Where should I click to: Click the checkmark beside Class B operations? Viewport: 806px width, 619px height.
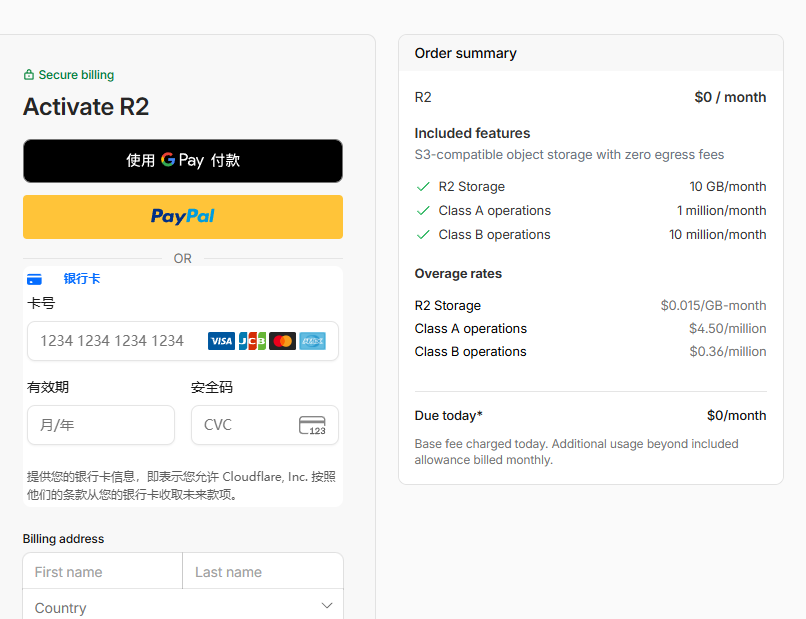click(423, 235)
